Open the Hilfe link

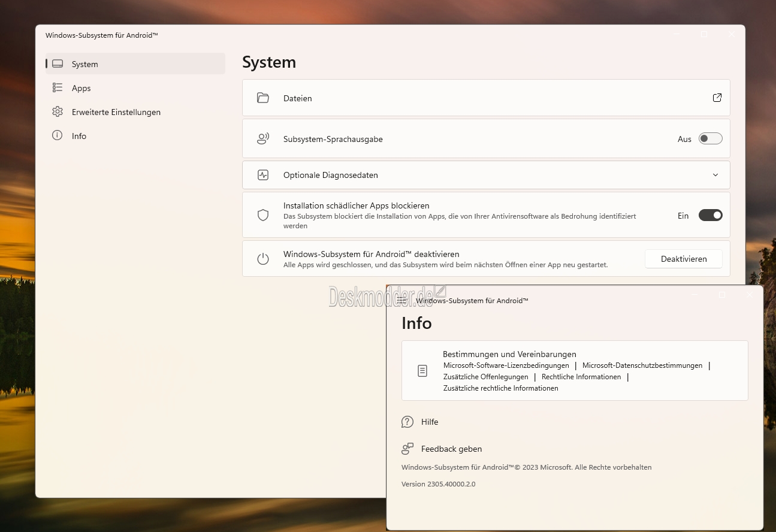tap(430, 422)
